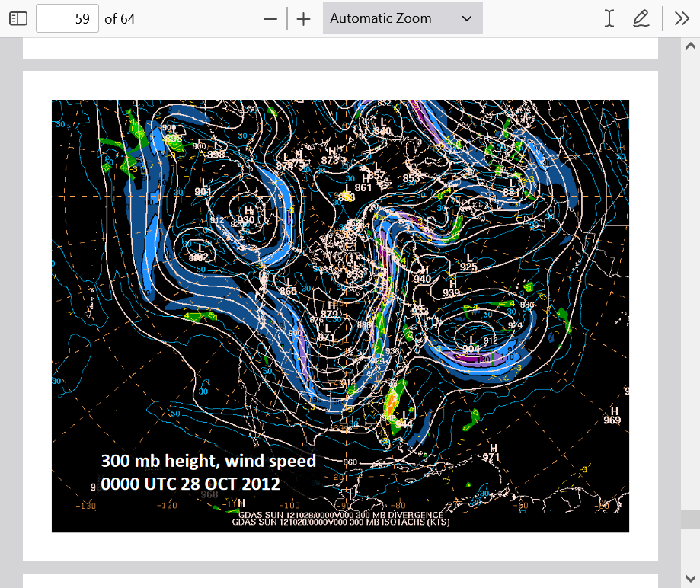Click the H 969 high pressure label
The height and width of the screenshot is (588, 700).
[612, 416]
